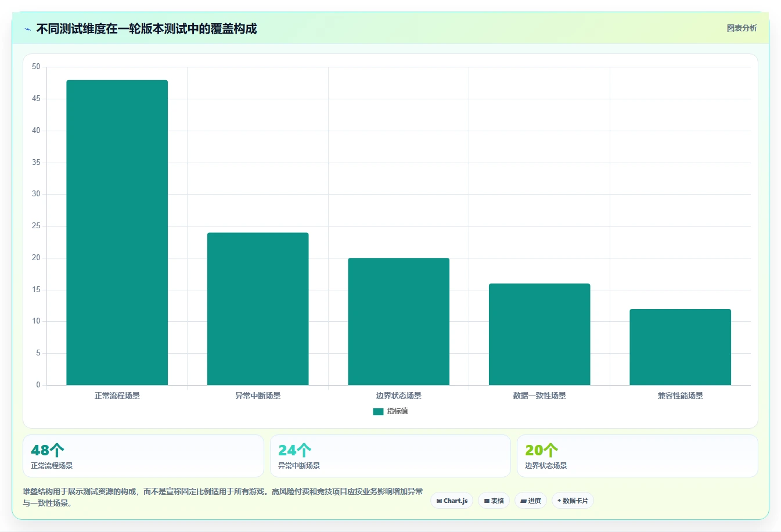This screenshot has width=781, height=532.
Task: Click the x-axis label 异常中断场景
Action: click(x=258, y=396)
